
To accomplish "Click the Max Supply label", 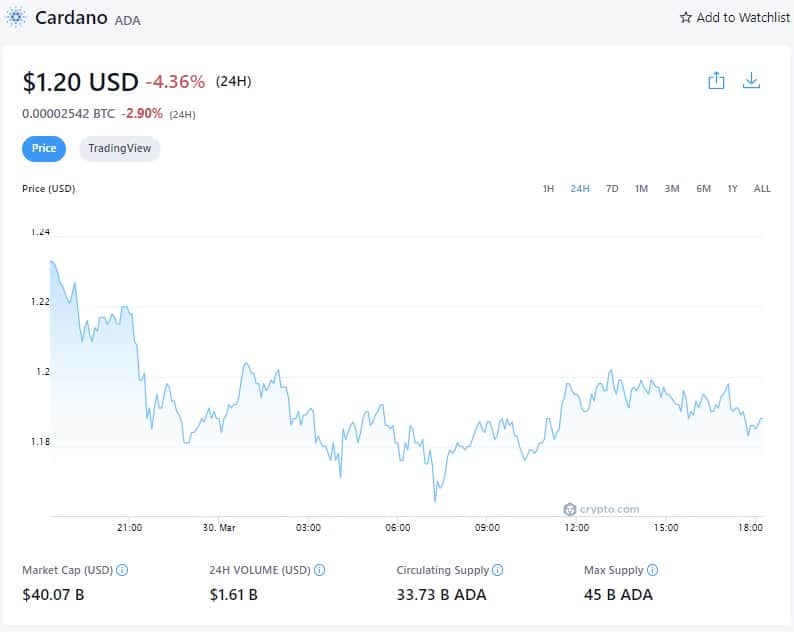I will [x=613, y=570].
